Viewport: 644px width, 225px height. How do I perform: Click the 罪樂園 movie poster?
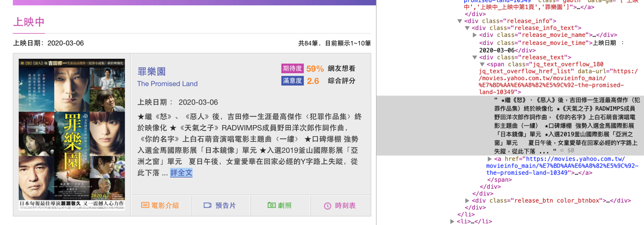(x=72, y=134)
